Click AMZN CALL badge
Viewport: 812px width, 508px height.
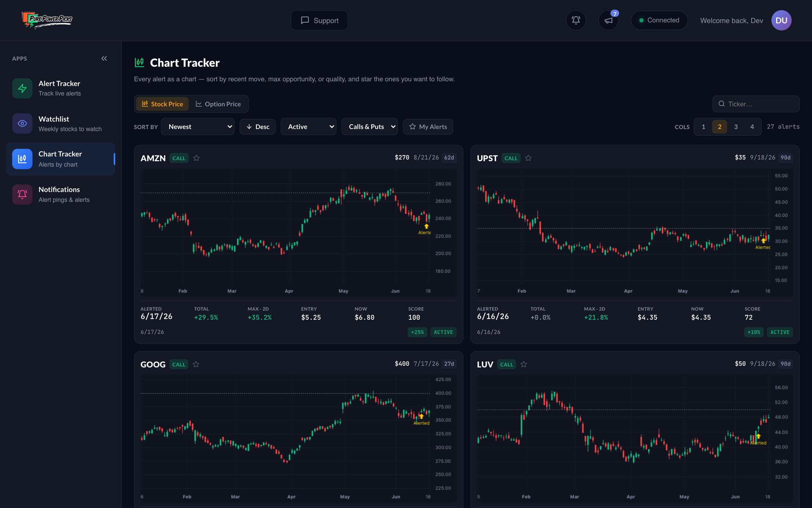pos(179,158)
